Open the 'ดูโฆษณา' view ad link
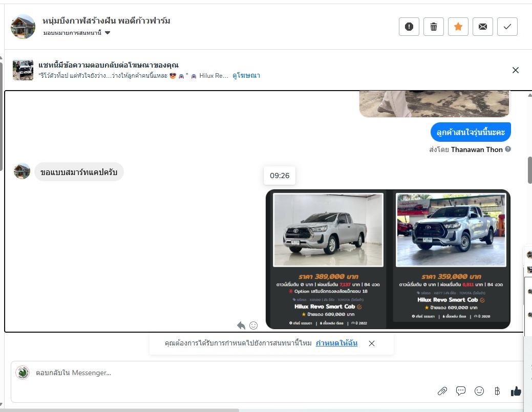 click(x=246, y=76)
